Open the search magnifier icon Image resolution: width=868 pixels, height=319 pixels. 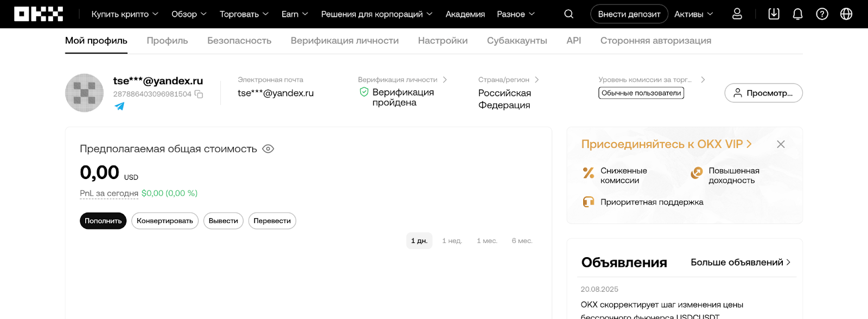point(569,14)
